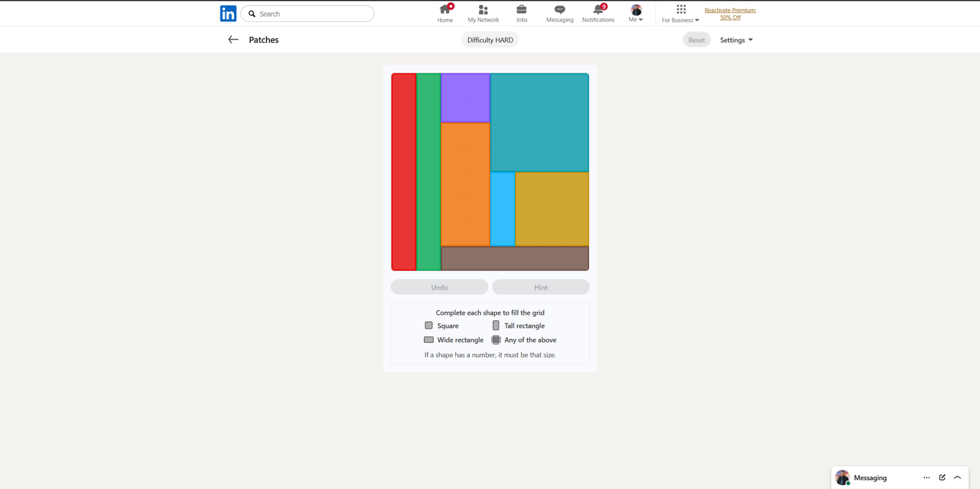Expand the Me profile dropdown
980x489 pixels.
point(636,13)
